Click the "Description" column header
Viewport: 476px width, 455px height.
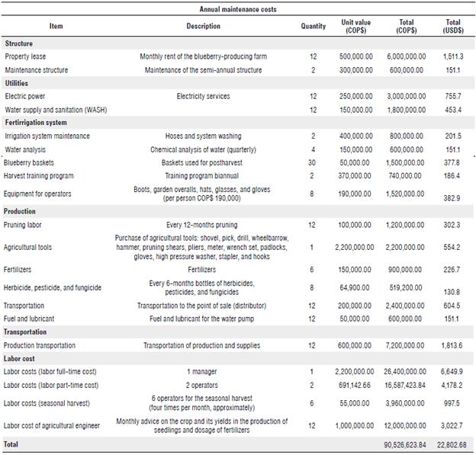[x=203, y=26]
